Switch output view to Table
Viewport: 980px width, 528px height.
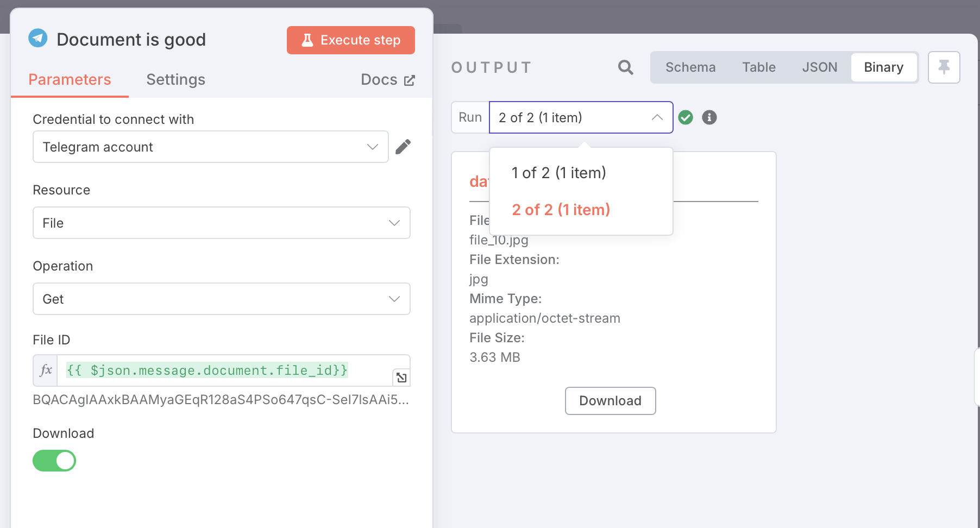point(759,67)
